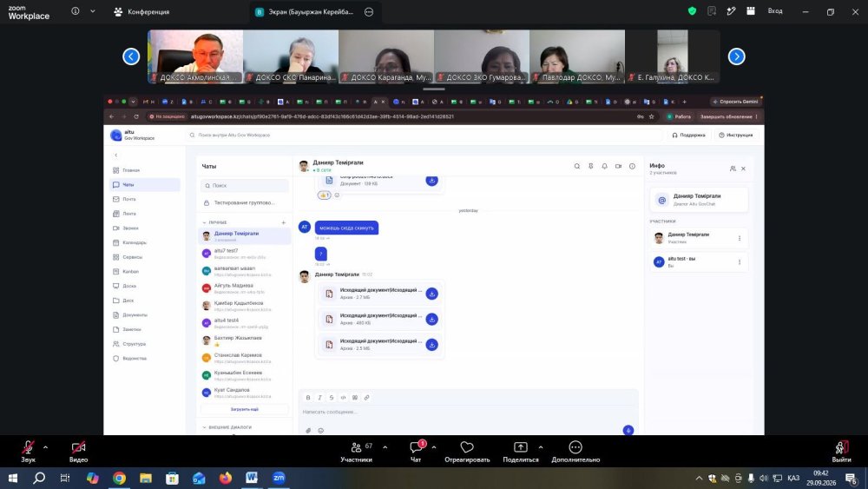Viewport: 868px width, 489px height.
Task: Open the shared screen options ellipsis menu
Action: (369, 11)
